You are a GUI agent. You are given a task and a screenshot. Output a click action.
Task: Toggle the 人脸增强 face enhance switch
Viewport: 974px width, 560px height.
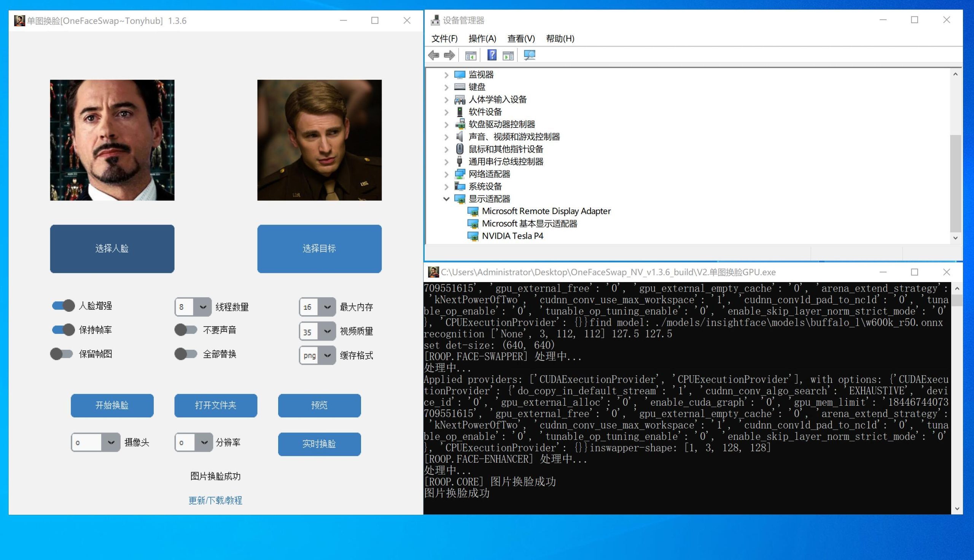coord(64,306)
